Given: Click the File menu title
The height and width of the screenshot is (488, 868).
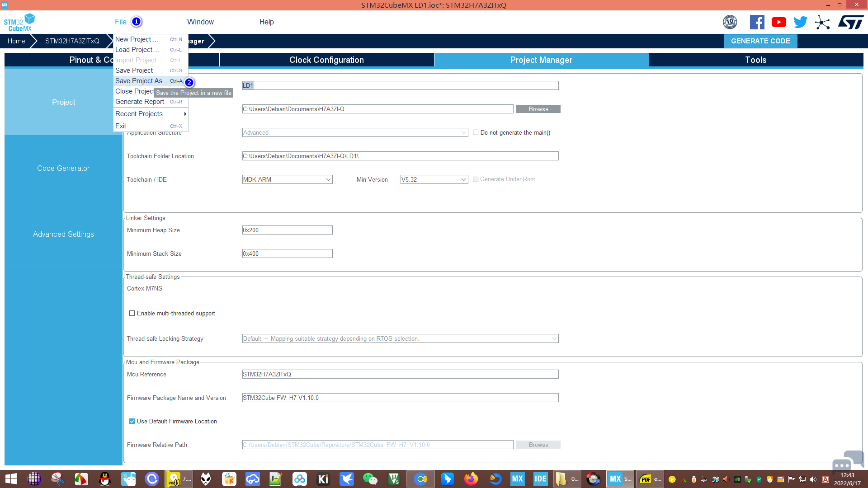Looking at the screenshot, I should tap(121, 22).
